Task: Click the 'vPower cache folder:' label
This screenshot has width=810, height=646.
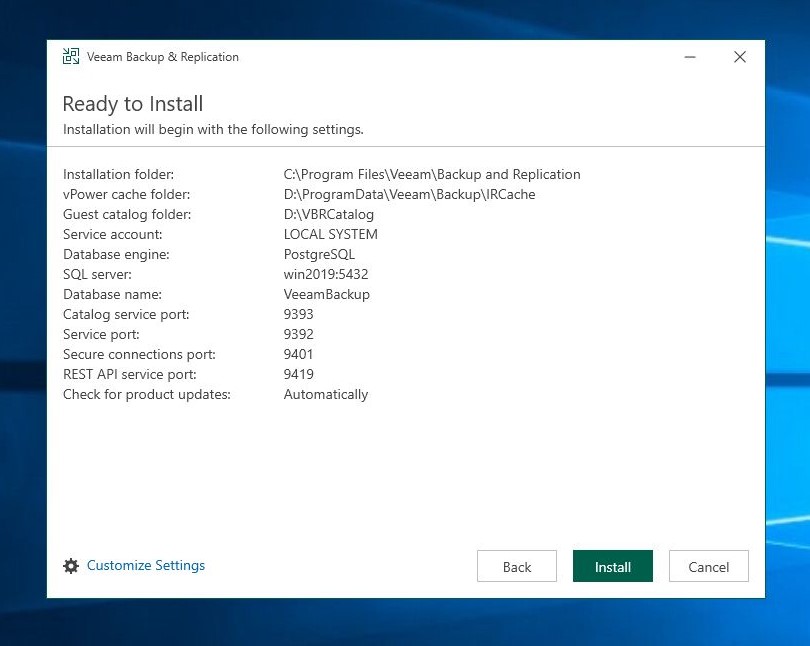Action: (x=127, y=195)
